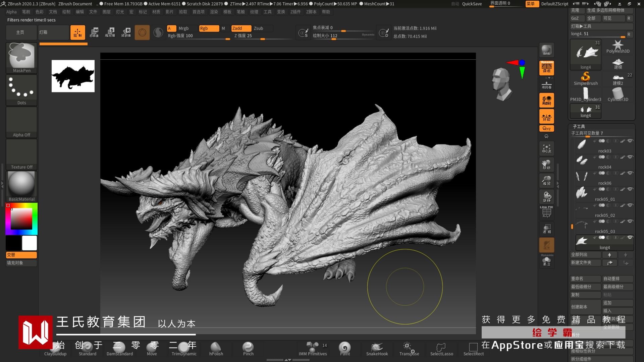Image resolution: width=644 pixels, height=362 pixels.
Task: Click the GoZ button
Action: (575, 18)
